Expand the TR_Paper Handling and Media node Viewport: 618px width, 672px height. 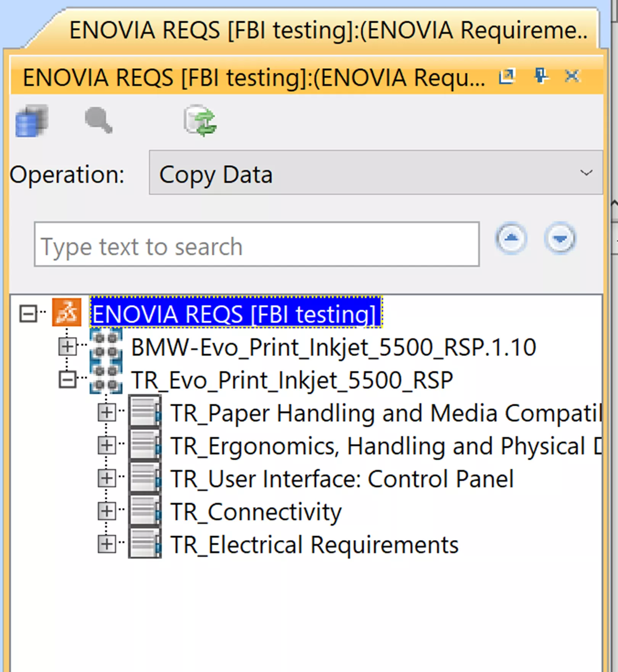[106, 413]
